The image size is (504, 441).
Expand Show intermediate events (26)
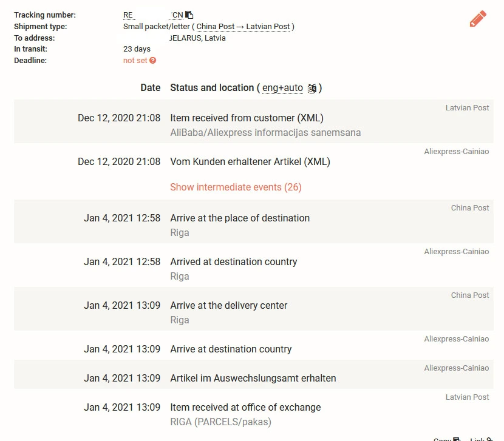click(x=236, y=187)
